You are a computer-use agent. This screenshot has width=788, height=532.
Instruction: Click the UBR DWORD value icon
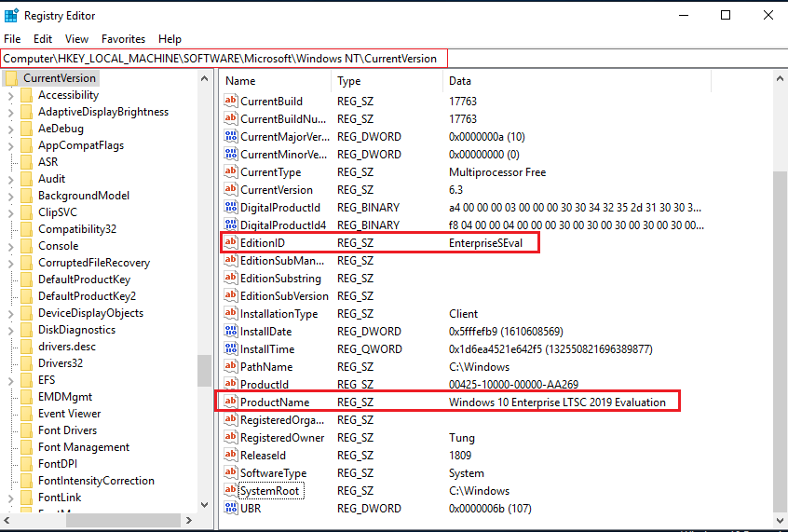coord(231,508)
